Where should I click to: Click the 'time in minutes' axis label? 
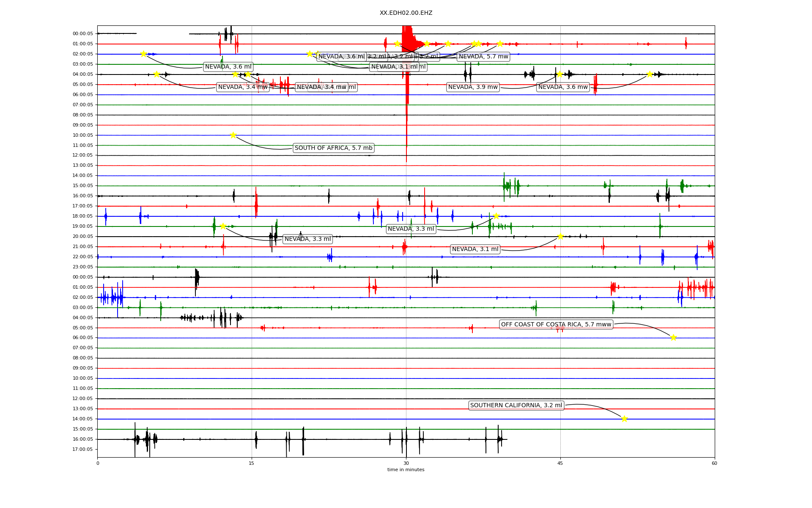point(406,469)
